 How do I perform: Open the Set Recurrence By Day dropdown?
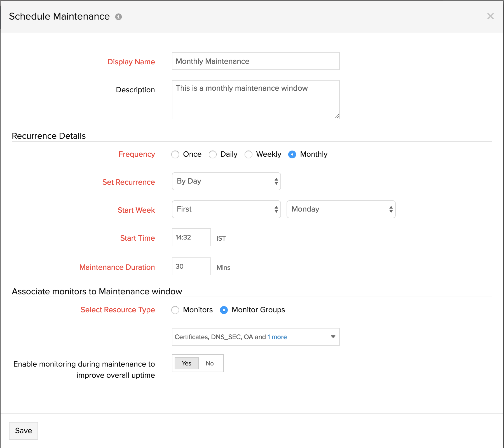point(226,181)
